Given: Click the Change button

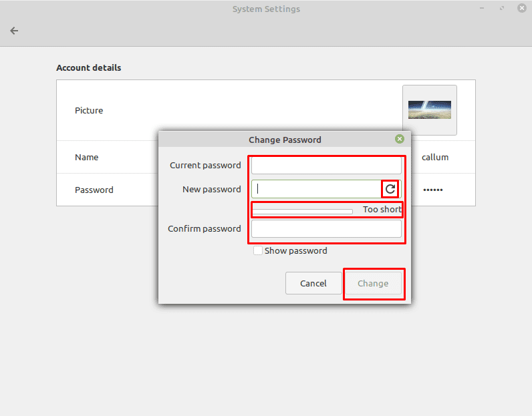Looking at the screenshot, I should pos(373,283).
